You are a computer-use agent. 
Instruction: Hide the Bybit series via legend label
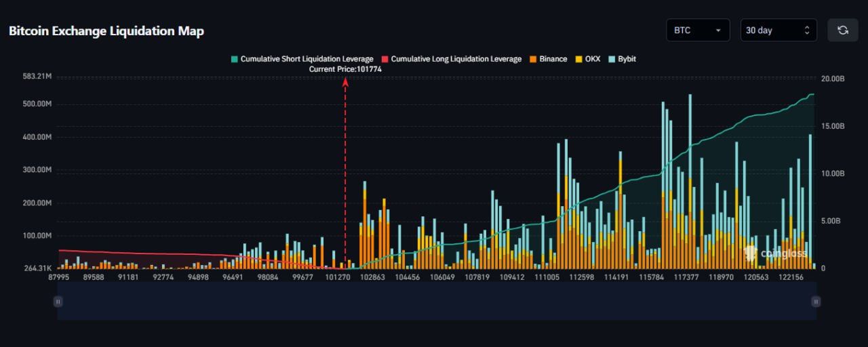[627, 59]
